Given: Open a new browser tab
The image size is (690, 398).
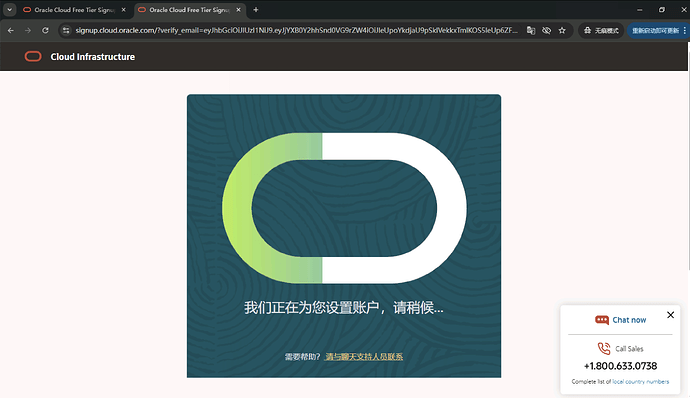Looking at the screenshot, I should (256, 10).
